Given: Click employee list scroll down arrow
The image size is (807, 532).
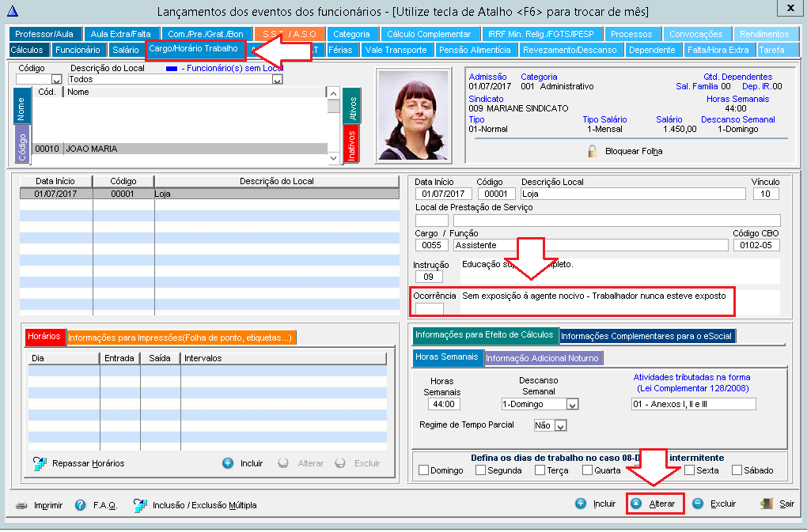Looking at the screenshot, I should click(x=334, y=158).
